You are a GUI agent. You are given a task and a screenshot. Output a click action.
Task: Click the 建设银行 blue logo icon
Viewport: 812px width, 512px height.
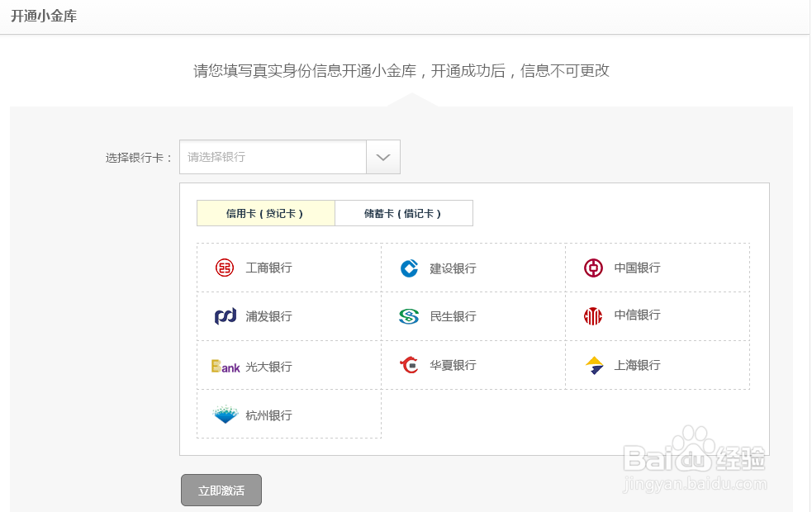(x=409, y=268)
